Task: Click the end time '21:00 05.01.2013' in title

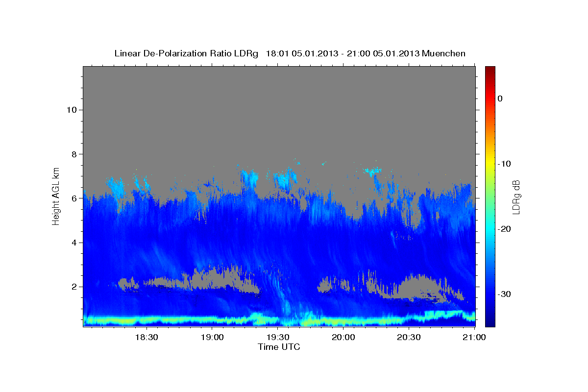Action: [383, 53]
